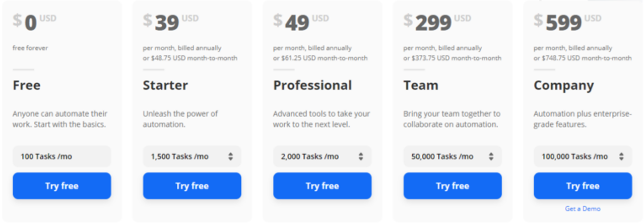Image resolution: width=644 pixels, height=224 pixels.
Task: Expand the 2,000 Tasks /mo selector
Action: (322, 156)
